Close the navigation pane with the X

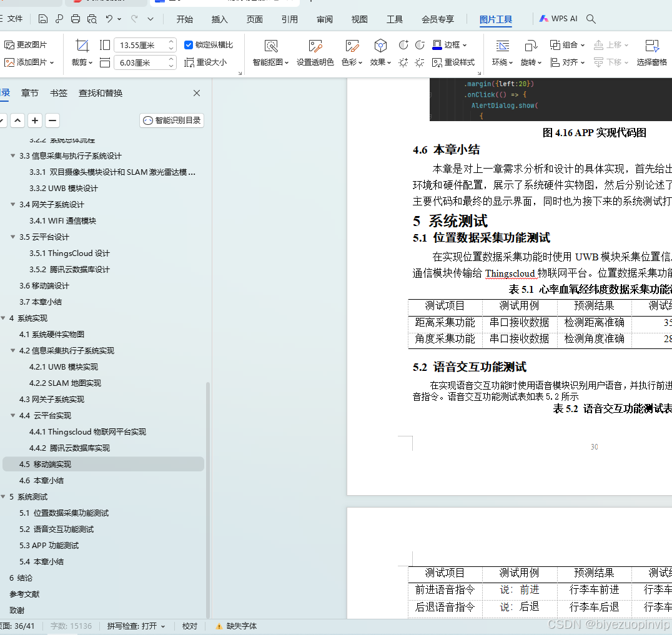[x=197, y=93]
